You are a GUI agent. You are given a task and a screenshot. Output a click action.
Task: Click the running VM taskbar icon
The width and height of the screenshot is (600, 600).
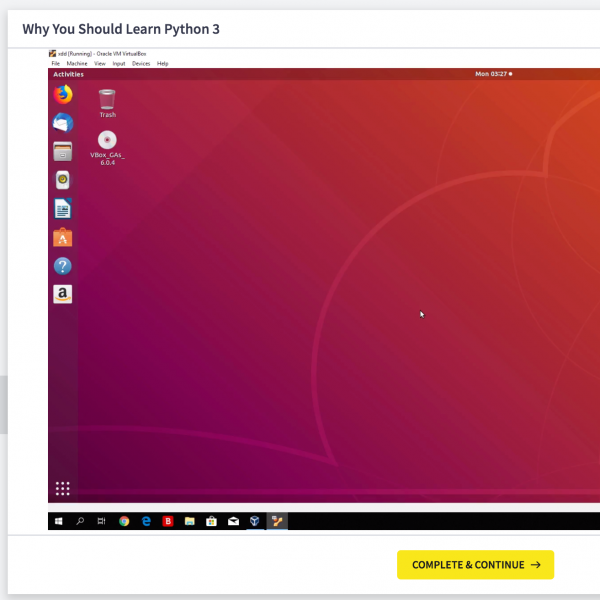click(277, 521)
